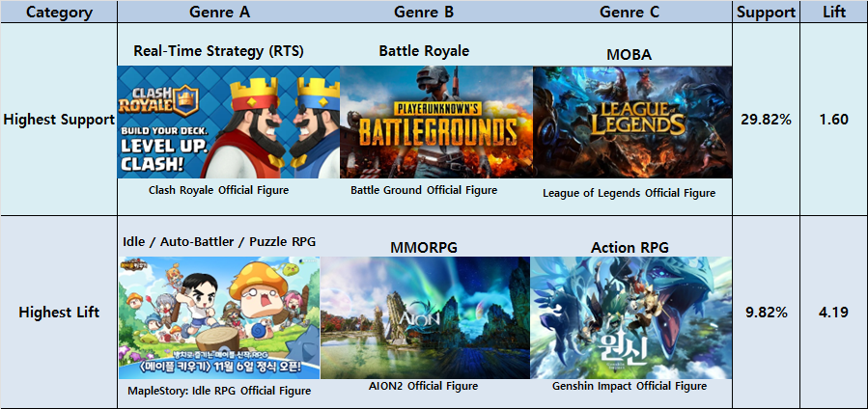Click the Category column header
868x409 pixels.
pyautogui.click(x=59, y=13)
